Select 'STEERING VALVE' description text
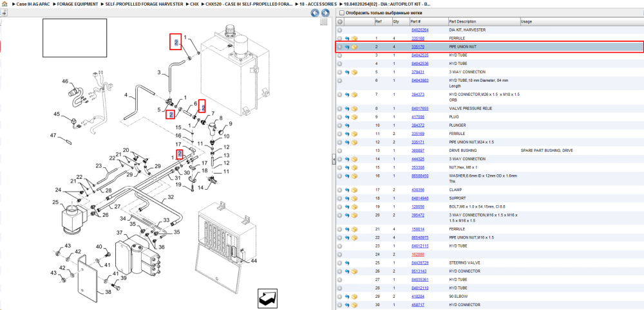Screen dimensions: 644x310 point(462,263)
